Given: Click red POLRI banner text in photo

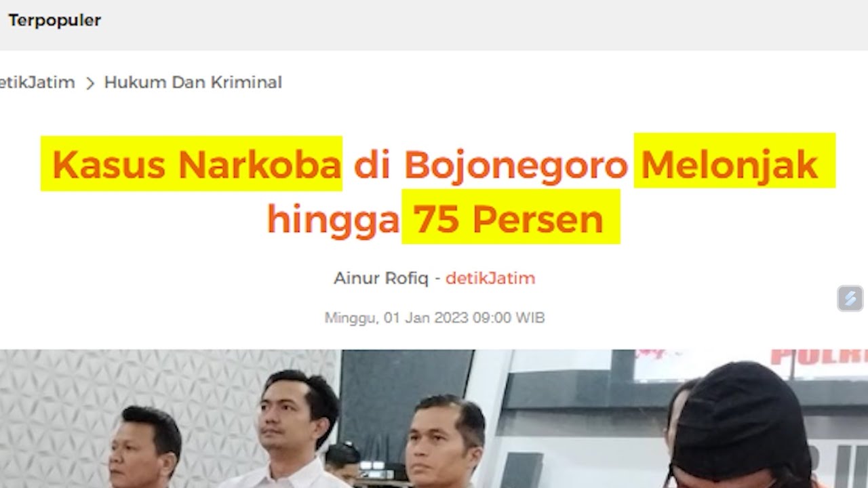Looking at the screenshot, I should [819, 358].
